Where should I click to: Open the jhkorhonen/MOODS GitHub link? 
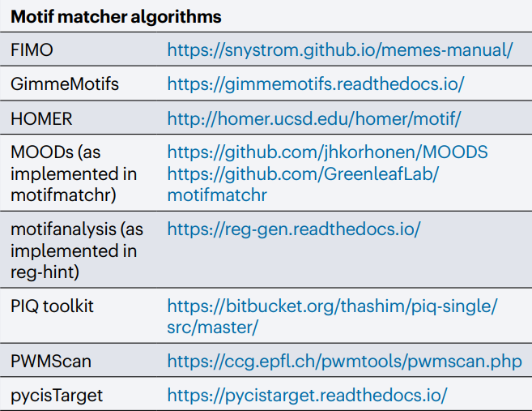(327, 152)
